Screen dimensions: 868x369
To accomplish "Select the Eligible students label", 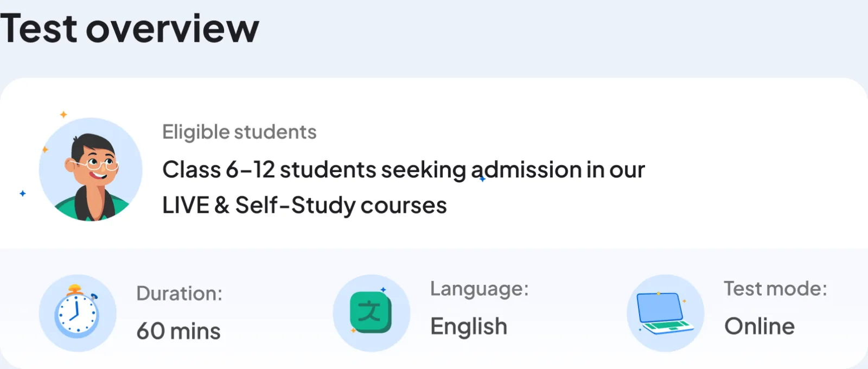I will [239, 132].
